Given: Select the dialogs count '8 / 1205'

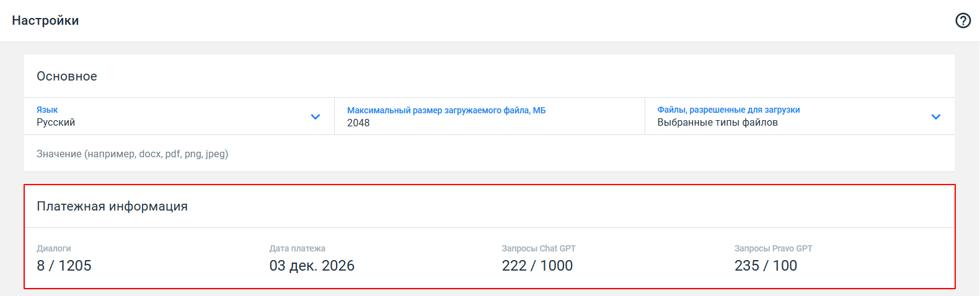Looking at the screenshot, I should click(64, 266).
